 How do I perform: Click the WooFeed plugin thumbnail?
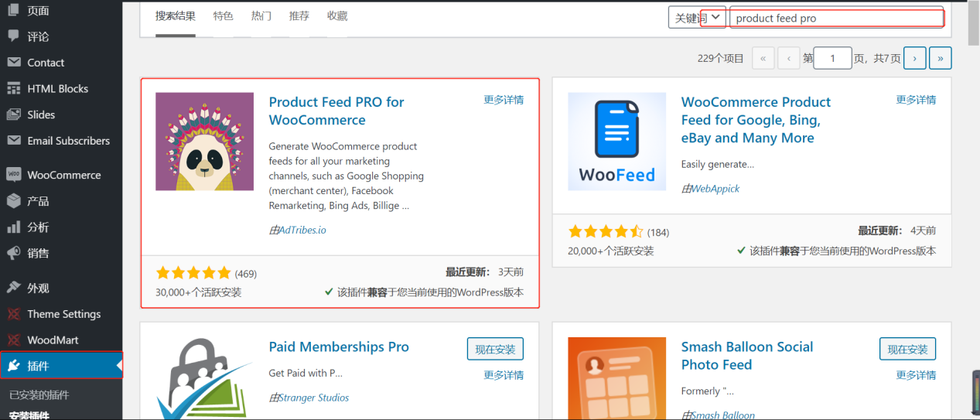tap(616, 142)
